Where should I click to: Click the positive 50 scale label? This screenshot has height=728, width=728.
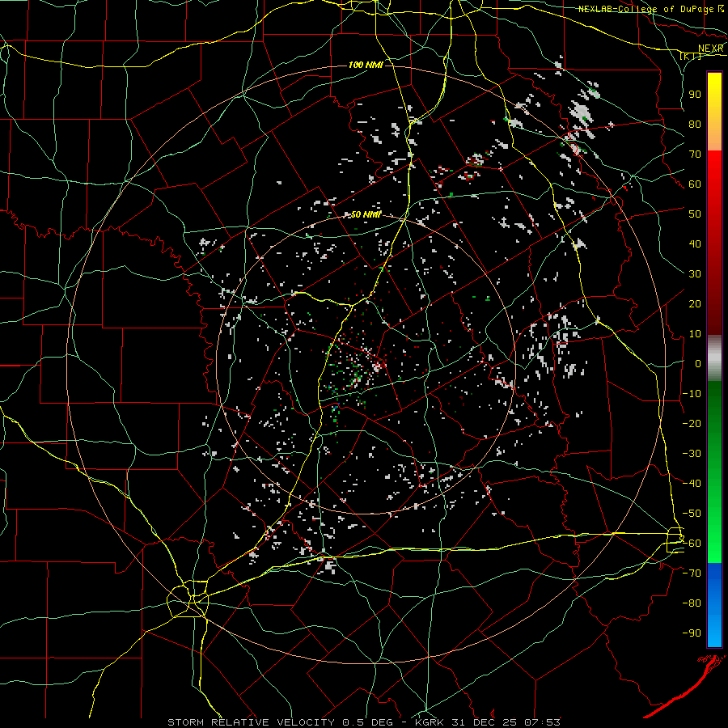[x=695, y=214]
